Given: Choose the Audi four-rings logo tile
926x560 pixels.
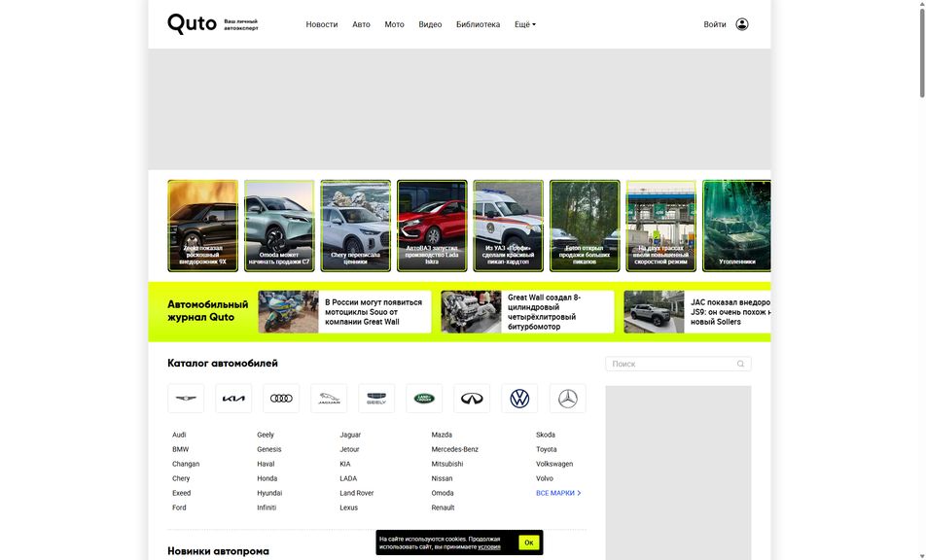Looking at the screenshot, I should coord(281,399).
